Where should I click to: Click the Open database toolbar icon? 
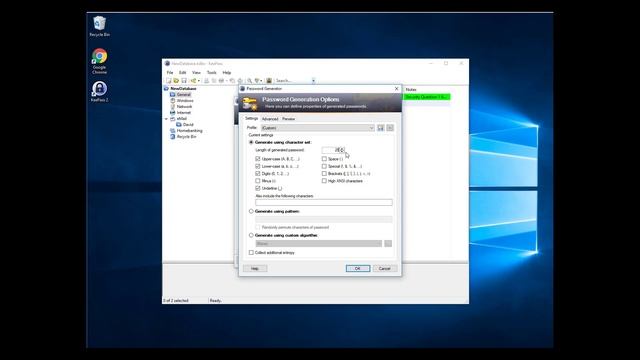click(176, 81)
